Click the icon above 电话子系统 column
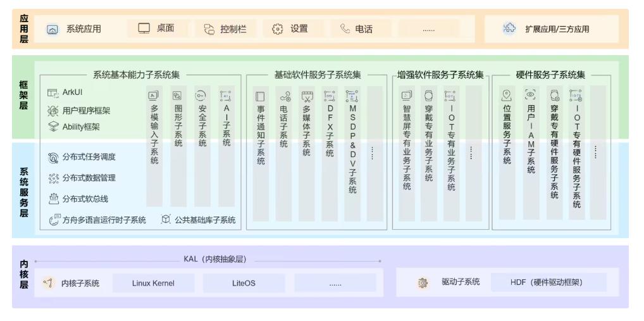 tap(285, 97)
